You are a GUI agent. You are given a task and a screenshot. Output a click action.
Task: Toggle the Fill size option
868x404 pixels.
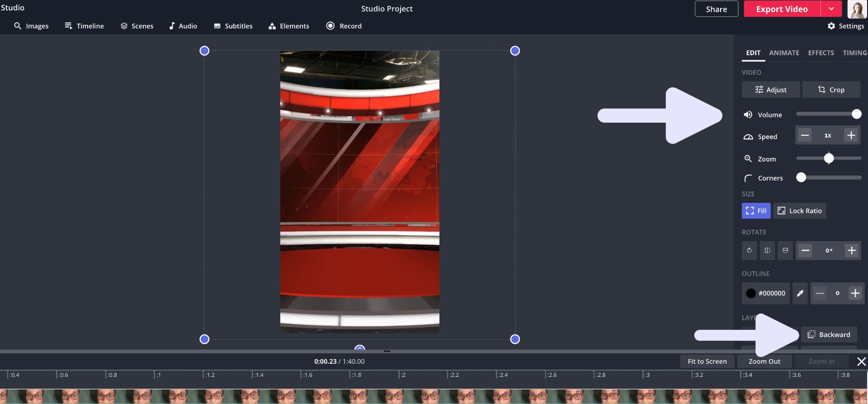point(756,211)
